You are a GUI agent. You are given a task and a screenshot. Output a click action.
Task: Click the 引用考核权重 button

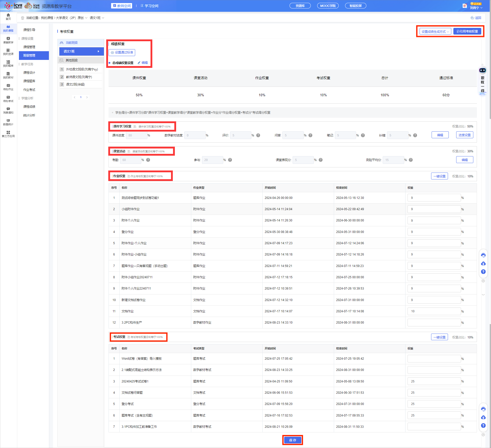click(467, 31)
